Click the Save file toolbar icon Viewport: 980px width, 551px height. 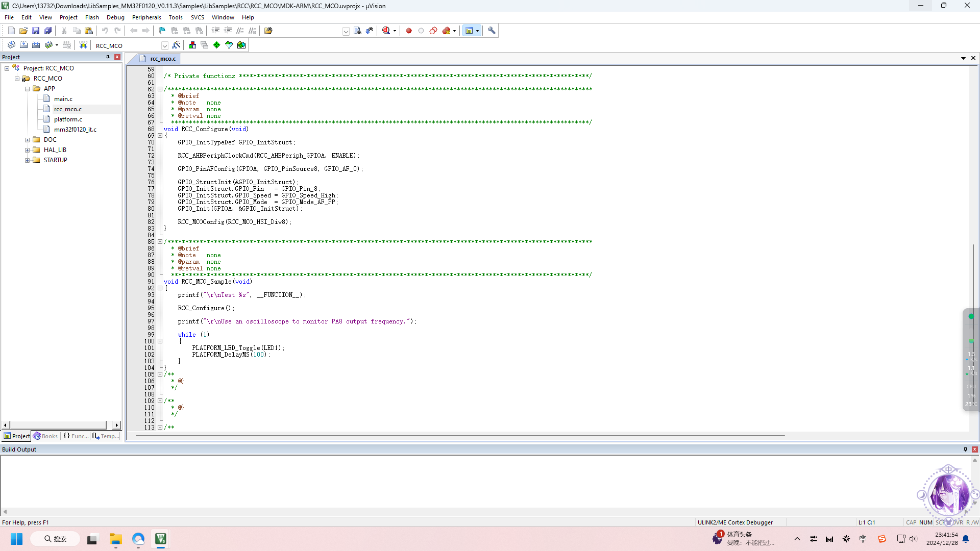(36, 31)
